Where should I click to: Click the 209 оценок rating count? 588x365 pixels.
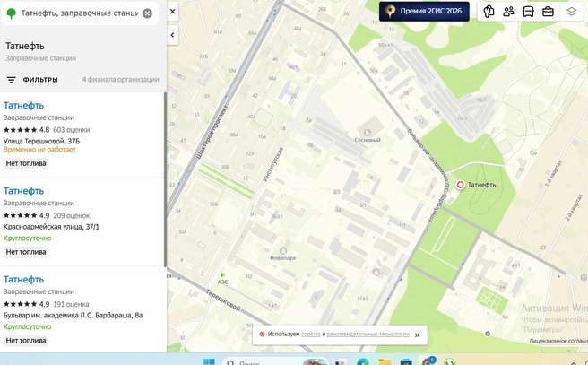71,215
